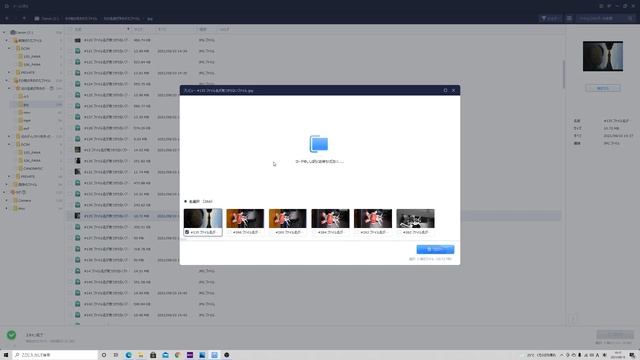Click the search magnifier icon

point(631,18)
